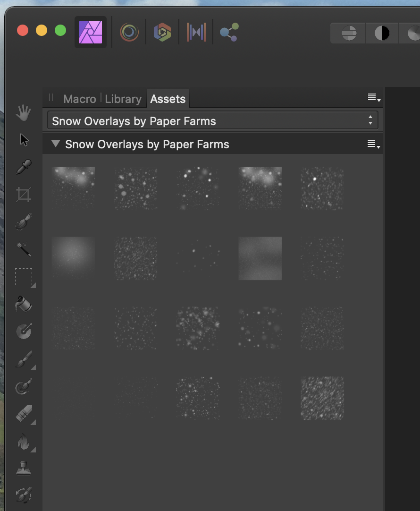Select the Gradient tool
Image resolution: width=420 pixels, height=511 pixels.
(x=24, y=331)
